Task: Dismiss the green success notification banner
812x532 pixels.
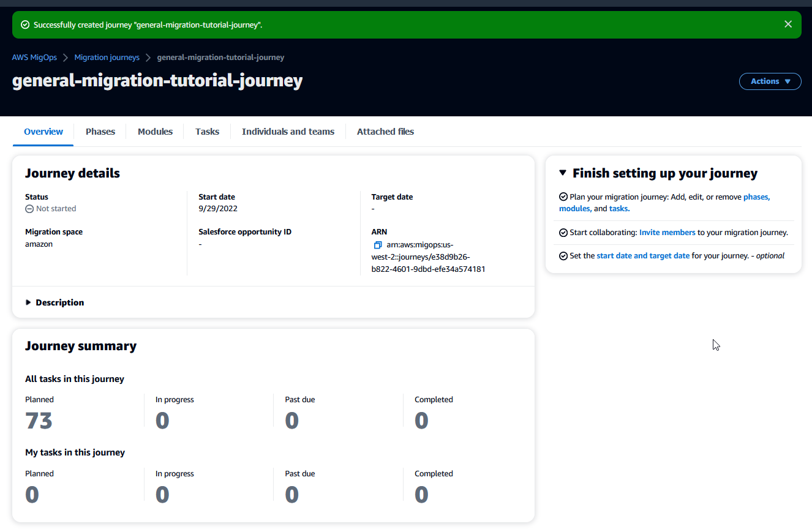Action: [x=788, y=24]
